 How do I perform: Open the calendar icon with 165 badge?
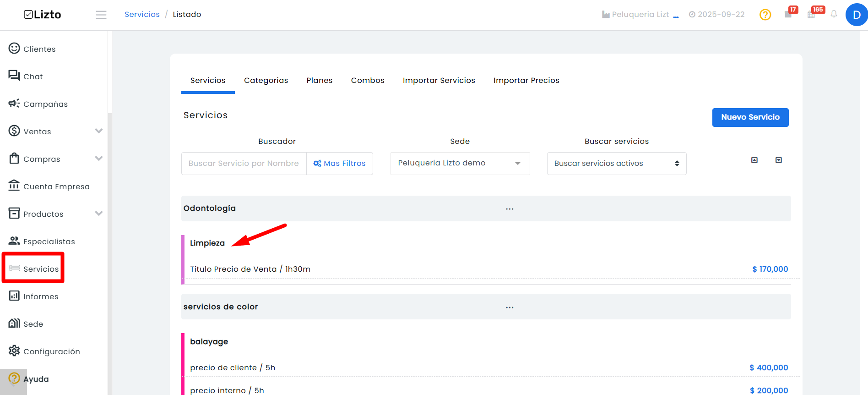pyautogui.click(x=812, y=14)
